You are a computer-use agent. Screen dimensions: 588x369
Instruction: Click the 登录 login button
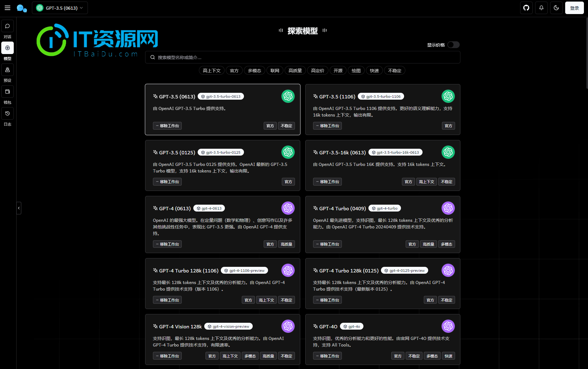575,8
